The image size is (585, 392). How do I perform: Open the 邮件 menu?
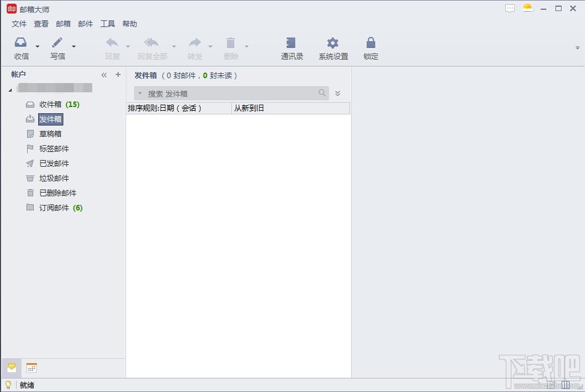pyautogui.click(x=86, y=24)
